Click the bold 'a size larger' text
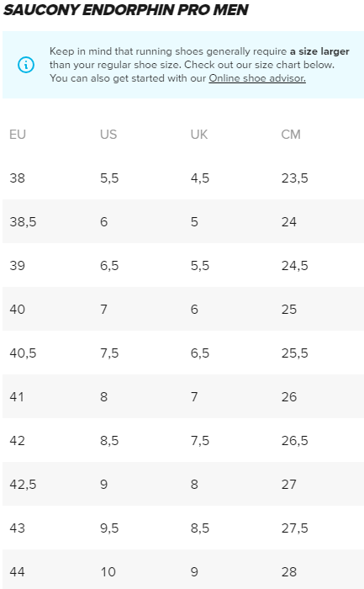Image resolution: width=364 pixels, height=589 pixels. click(319, 51)
